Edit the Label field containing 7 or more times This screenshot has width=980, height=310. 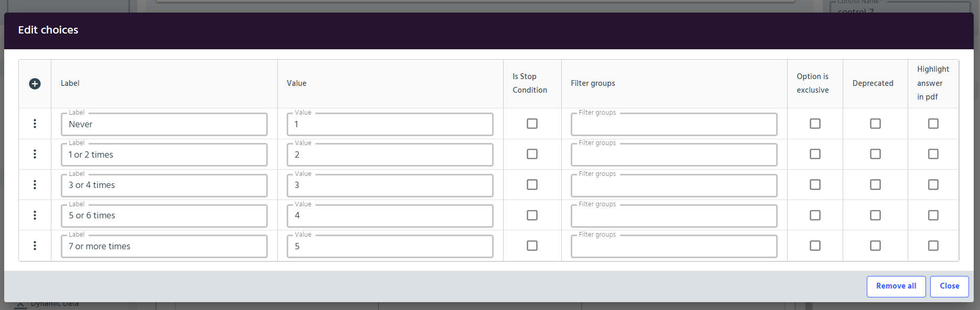(x=164, y=246)
